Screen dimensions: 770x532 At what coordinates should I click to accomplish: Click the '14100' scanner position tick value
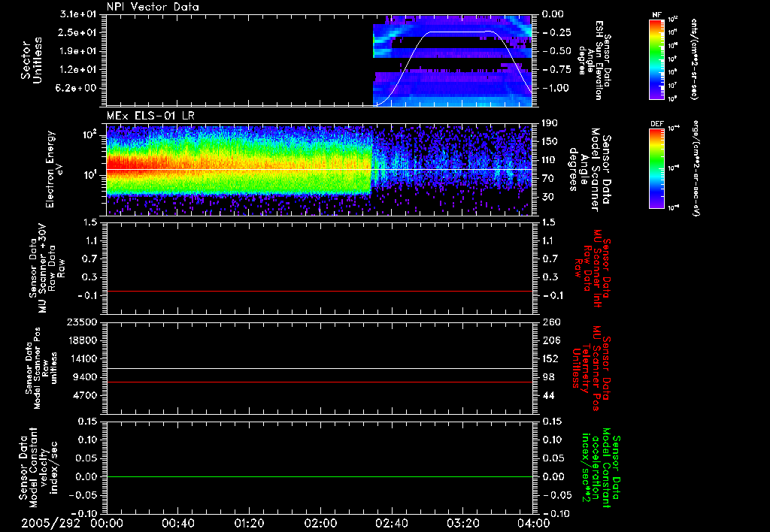(x=81, y=358)
